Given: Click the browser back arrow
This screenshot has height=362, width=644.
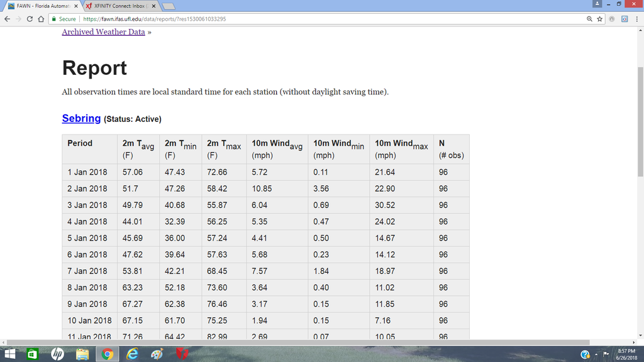Looking at the screenshot, I should pyautogui.click(x=7, y=19).
